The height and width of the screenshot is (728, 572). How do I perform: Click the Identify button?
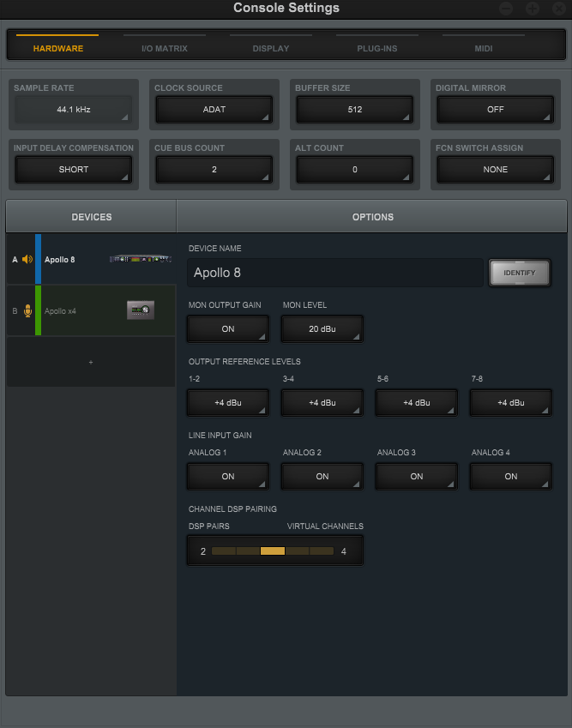[x=520, y=273]
